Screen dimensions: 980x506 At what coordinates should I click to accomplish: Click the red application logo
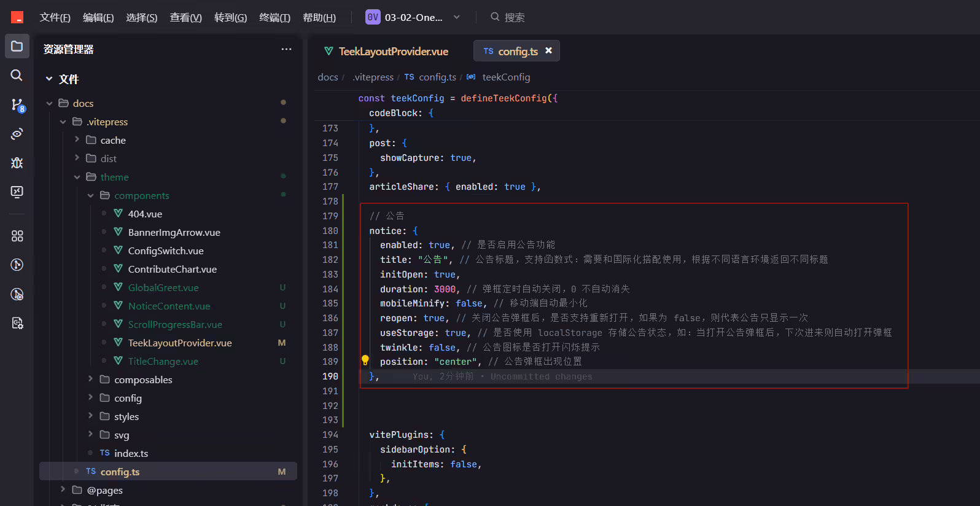pos(17,17)
